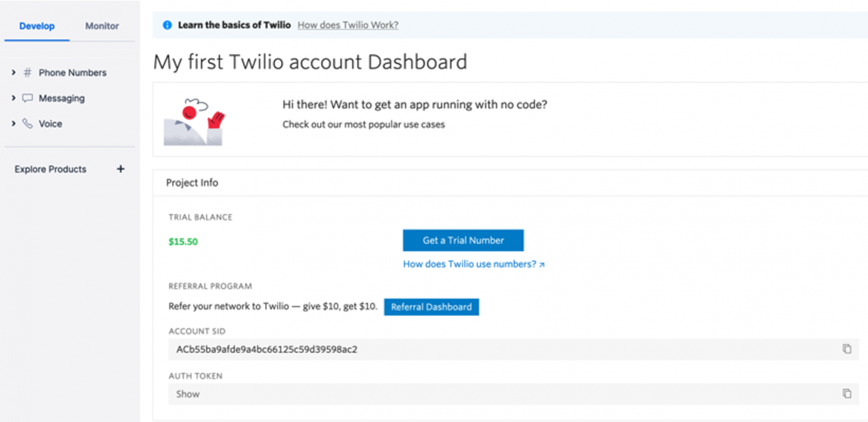Expand the Phone Numbers chevron
The width and height of the screenshot is (868, 422).
[14, 72]
